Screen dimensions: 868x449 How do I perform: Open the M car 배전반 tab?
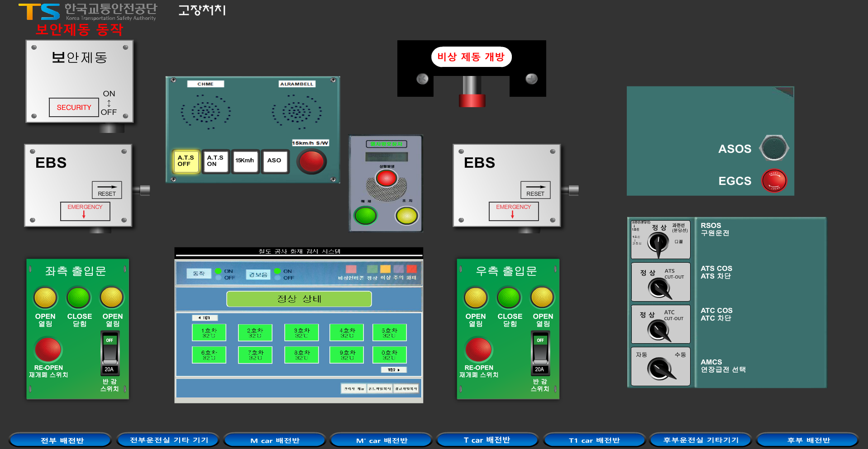(275, 440)
